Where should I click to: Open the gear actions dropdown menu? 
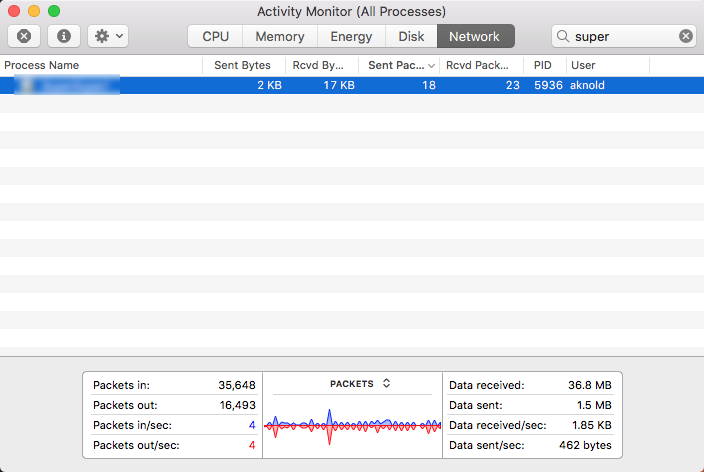[x=107, y=36]
